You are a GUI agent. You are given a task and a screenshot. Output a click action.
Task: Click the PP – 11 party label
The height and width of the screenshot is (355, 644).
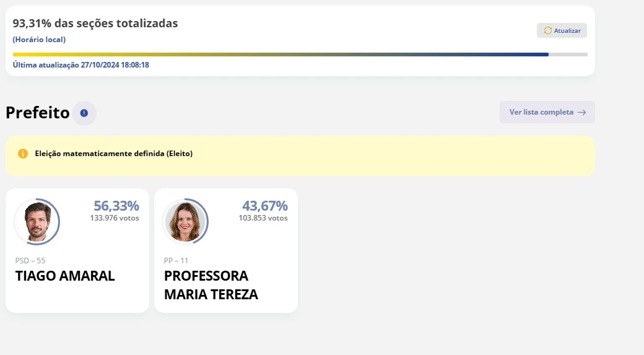pyautogui.click(x=176, y=261)
